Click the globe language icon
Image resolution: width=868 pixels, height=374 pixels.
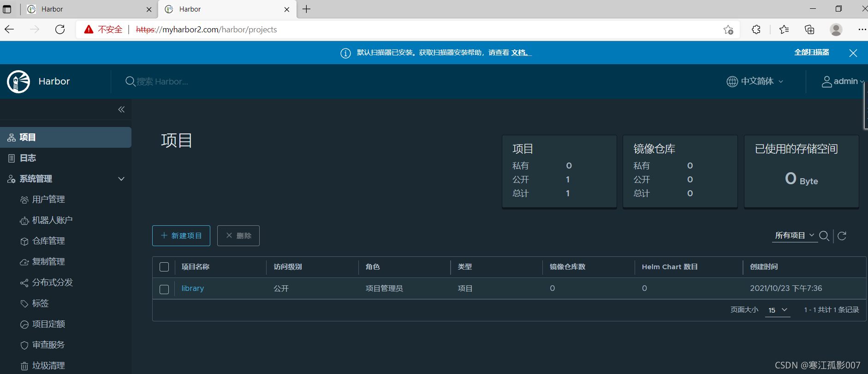point(732,82)
